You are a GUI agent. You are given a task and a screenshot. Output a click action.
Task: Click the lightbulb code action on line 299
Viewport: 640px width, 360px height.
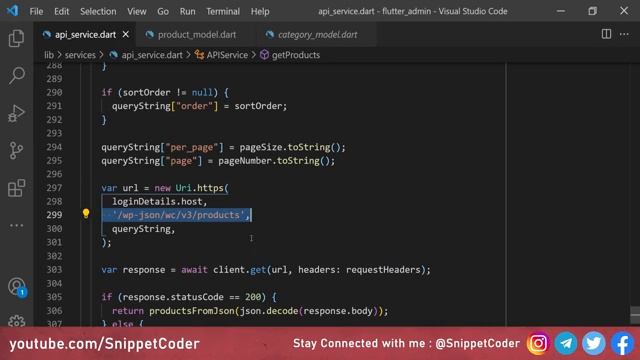pyautogui.click(x=86, y=213)
